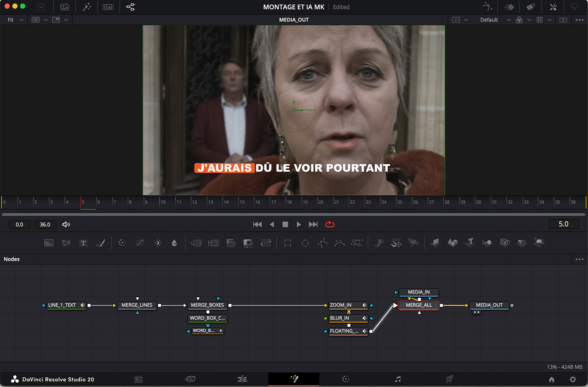Switch to the Fairlight page tab
The width and height of the screenshot is (588, 387).
[398, 379]
